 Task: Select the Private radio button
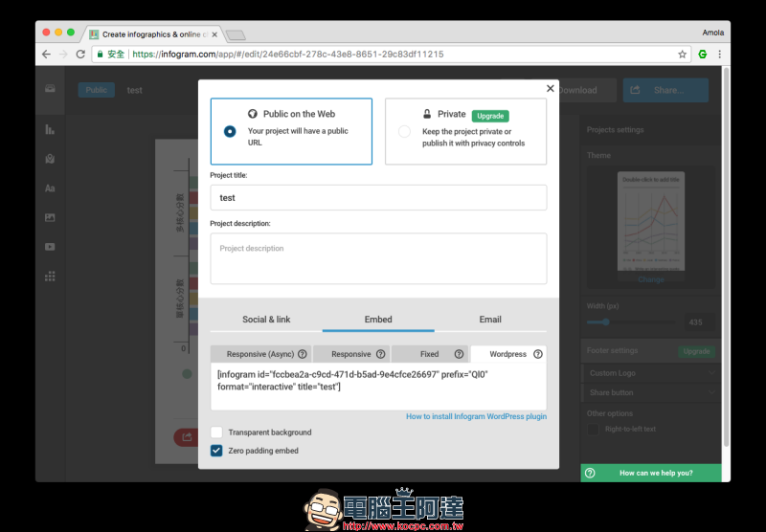pos(404,131)
